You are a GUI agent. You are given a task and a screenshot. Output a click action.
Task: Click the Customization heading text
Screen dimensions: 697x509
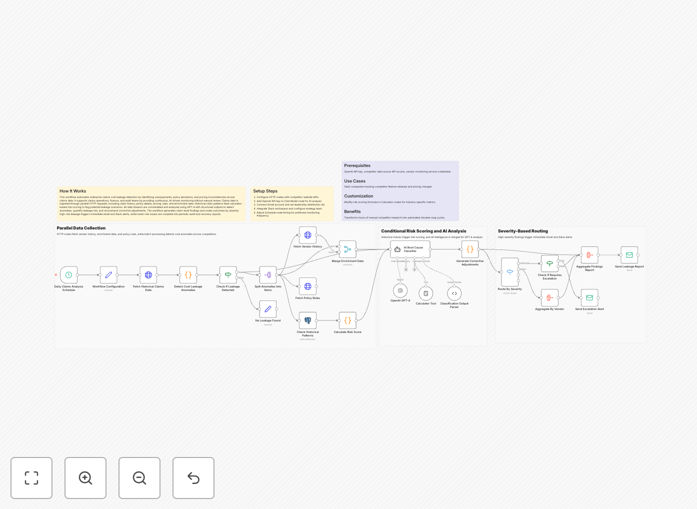[359, 196]
